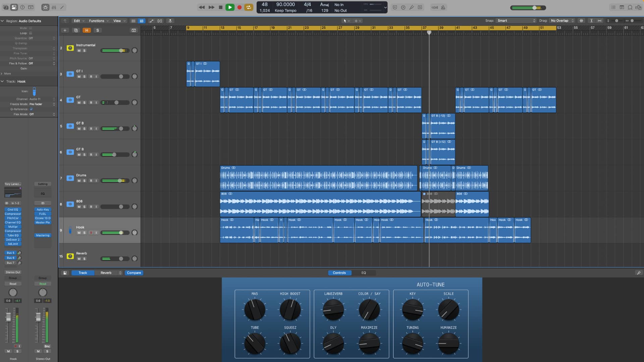
Task: Click the Play button in transport
Action: [x=230, y=7]
